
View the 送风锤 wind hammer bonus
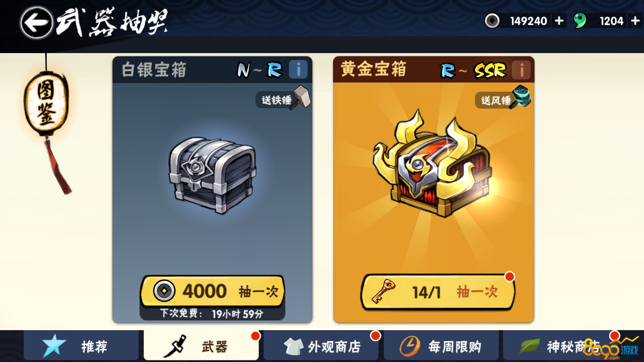[x=504, y=98]
